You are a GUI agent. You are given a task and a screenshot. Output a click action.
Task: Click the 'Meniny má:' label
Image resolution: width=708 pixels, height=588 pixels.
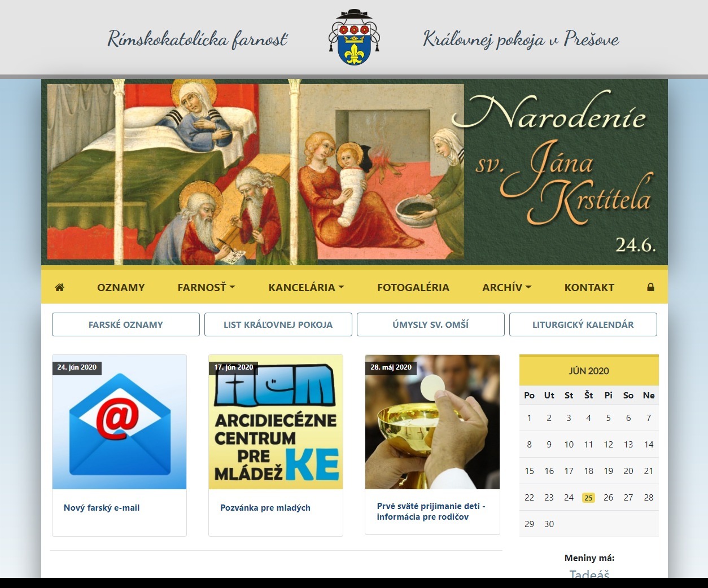pos(589,558)
